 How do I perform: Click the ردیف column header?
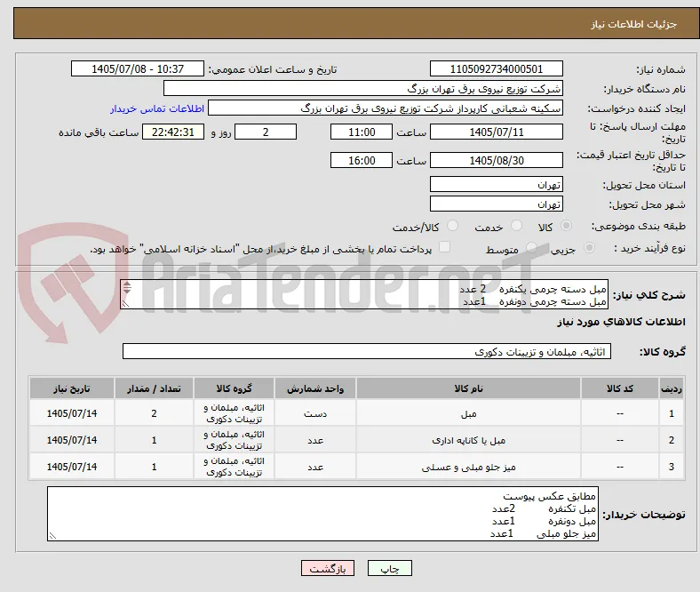pos(672,388)
